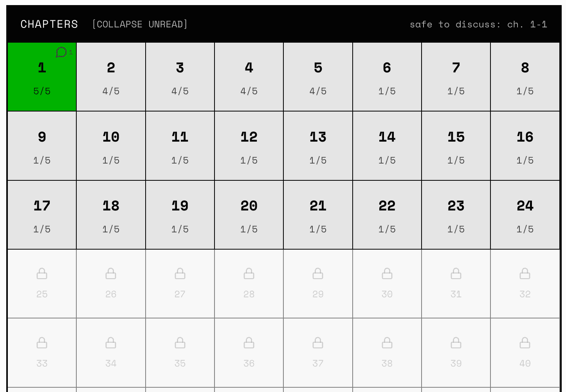Click the lock icon on chapter 25
Viewport: 566px width, 392px height.
click(x=42, y=273)
